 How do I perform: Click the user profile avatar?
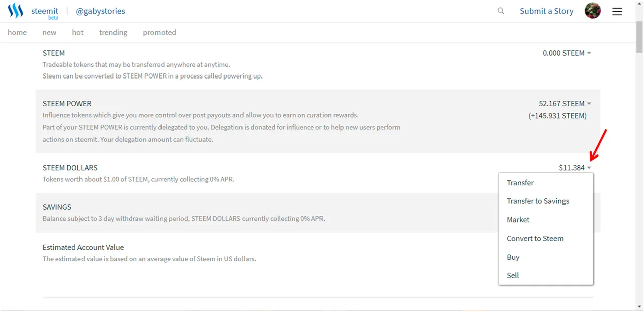pyautogui.click(x=593, y=11)
